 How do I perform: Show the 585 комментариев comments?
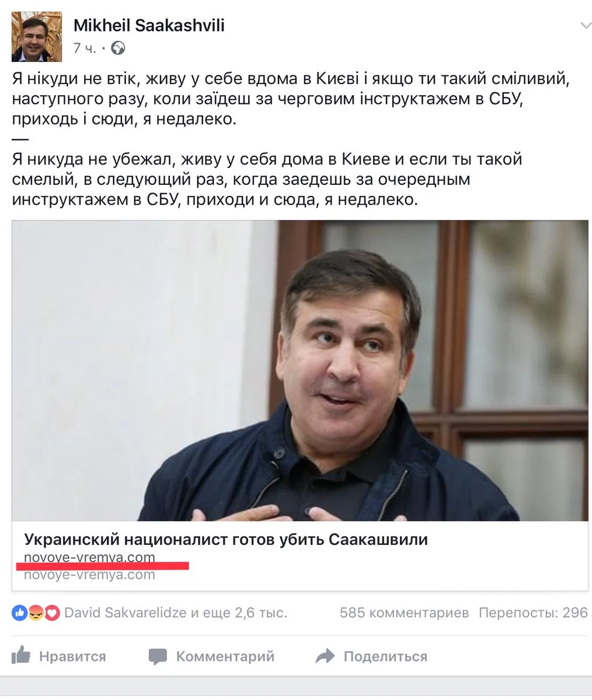(404, 613)
